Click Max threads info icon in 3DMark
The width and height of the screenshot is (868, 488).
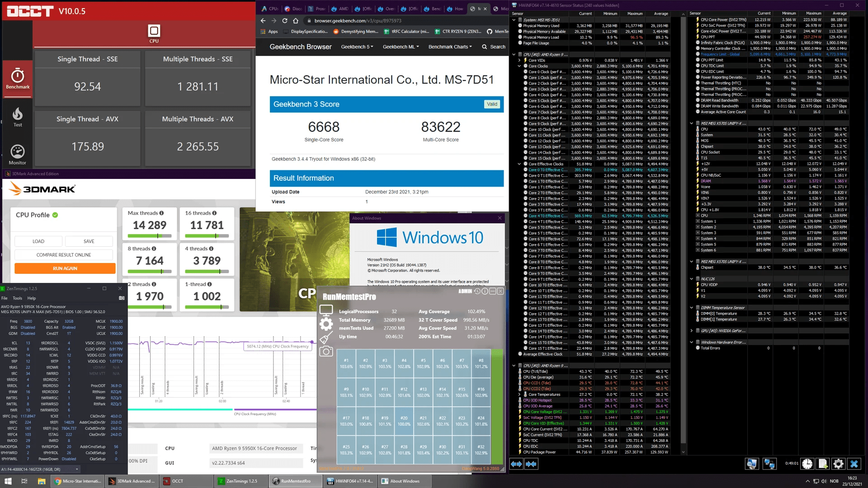(x=161, y=213)
